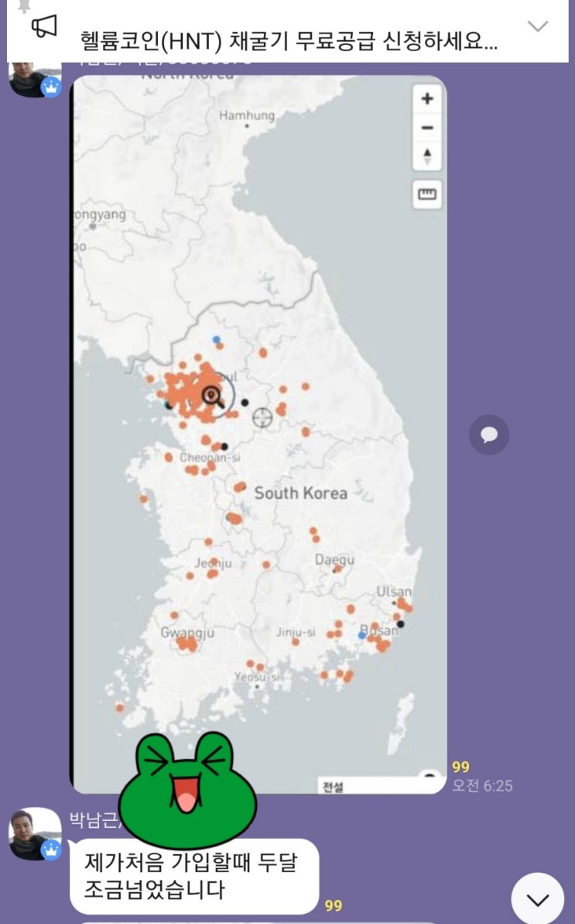
Task: Tap the South Korea map label
Action: [x=301, y=493]
